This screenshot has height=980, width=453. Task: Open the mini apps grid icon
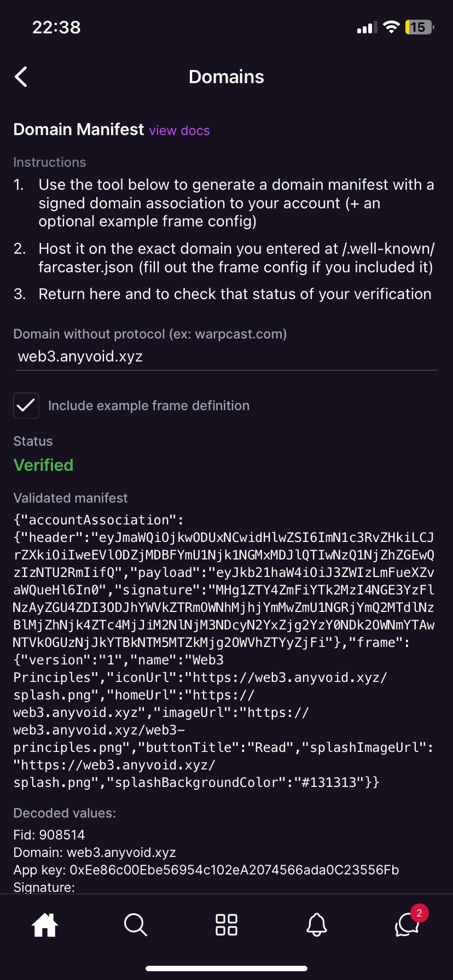click(226, 925)
